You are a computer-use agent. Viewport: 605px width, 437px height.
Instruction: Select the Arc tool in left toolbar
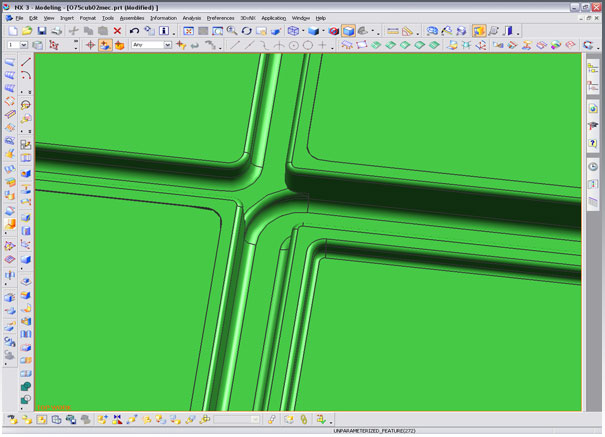tap(26, 75)
